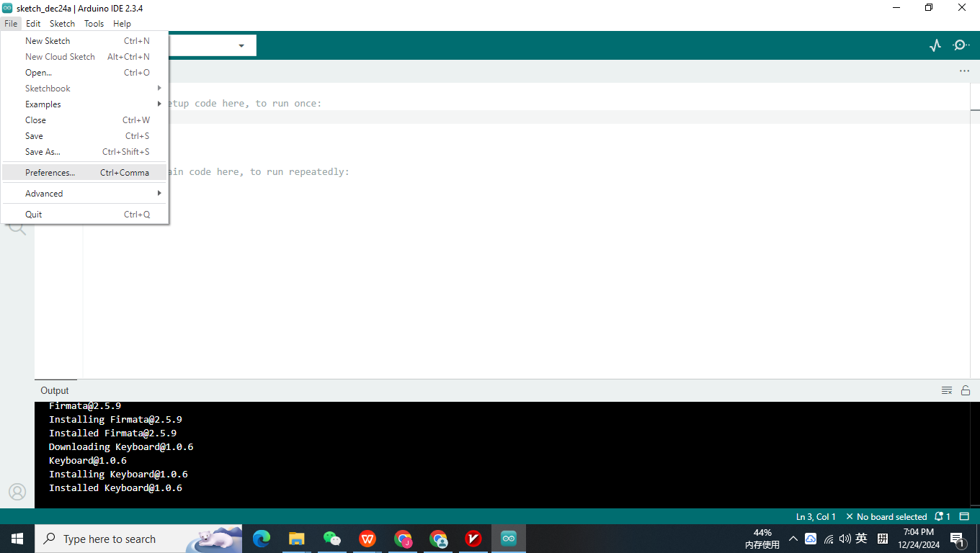Choose Save As... from File menu
The height and width of the screenshot is (553, 980).
click(x=85, y=152)
